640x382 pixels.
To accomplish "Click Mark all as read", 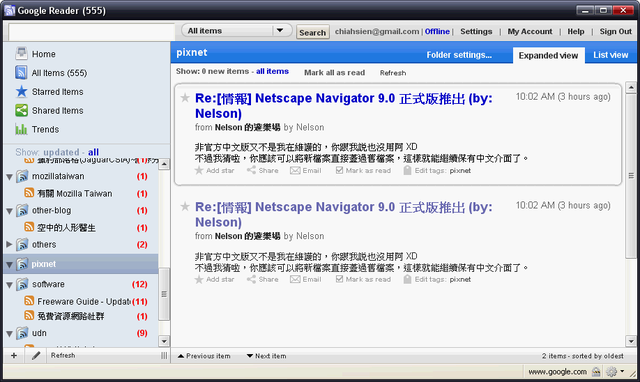I will point(334,72).
